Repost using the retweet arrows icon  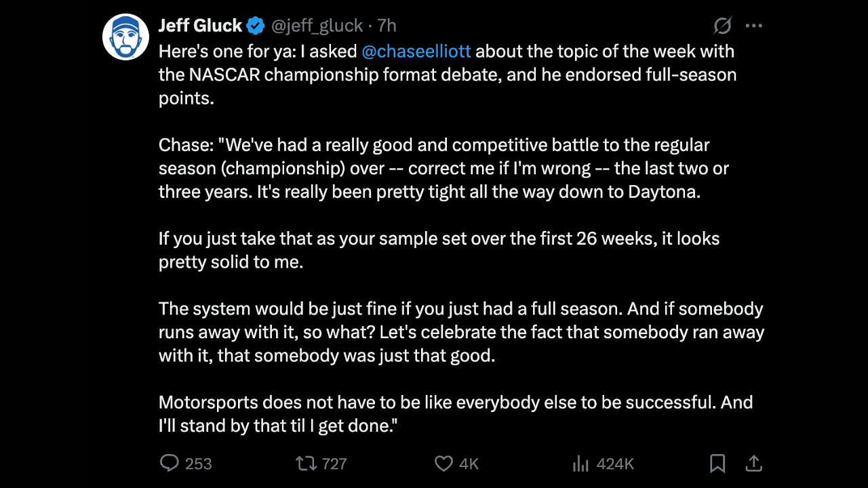point(306,463)
